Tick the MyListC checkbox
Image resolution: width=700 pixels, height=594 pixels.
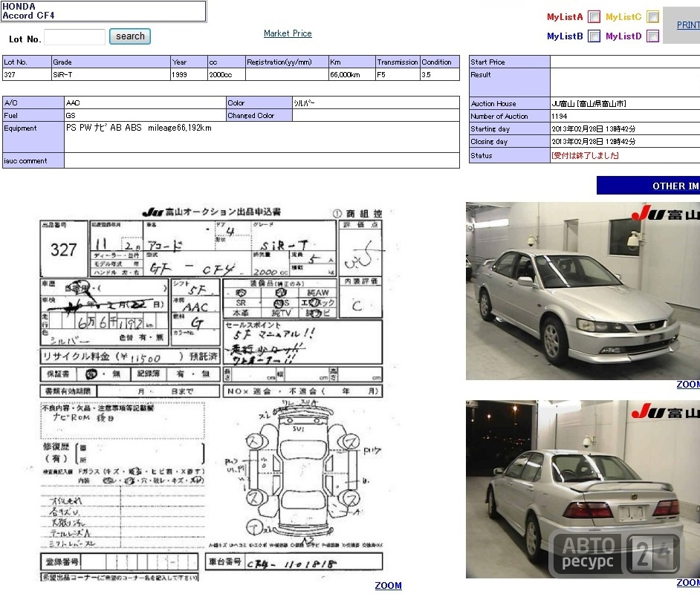tap(652, 17)
